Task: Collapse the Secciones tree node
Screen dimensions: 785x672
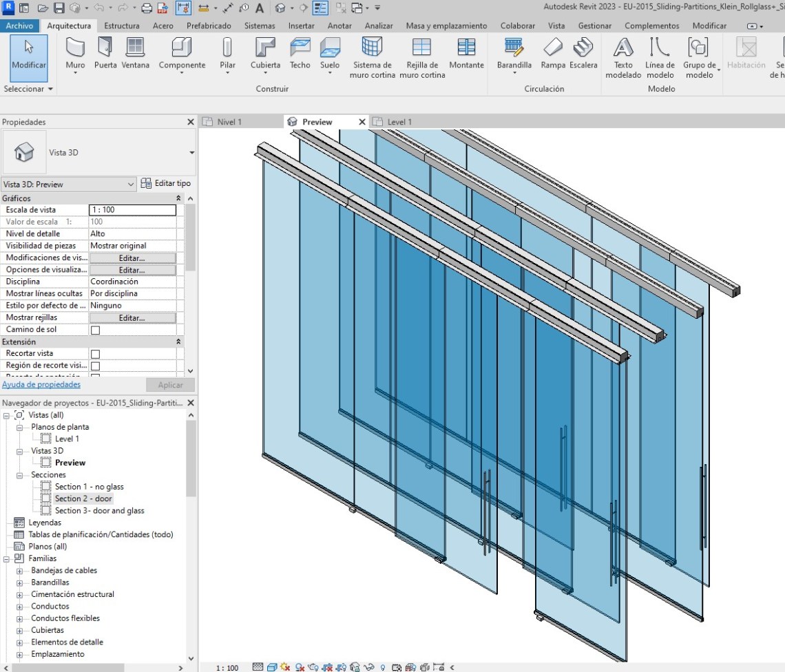Action: pyautogui.click(x=20, y=475)
